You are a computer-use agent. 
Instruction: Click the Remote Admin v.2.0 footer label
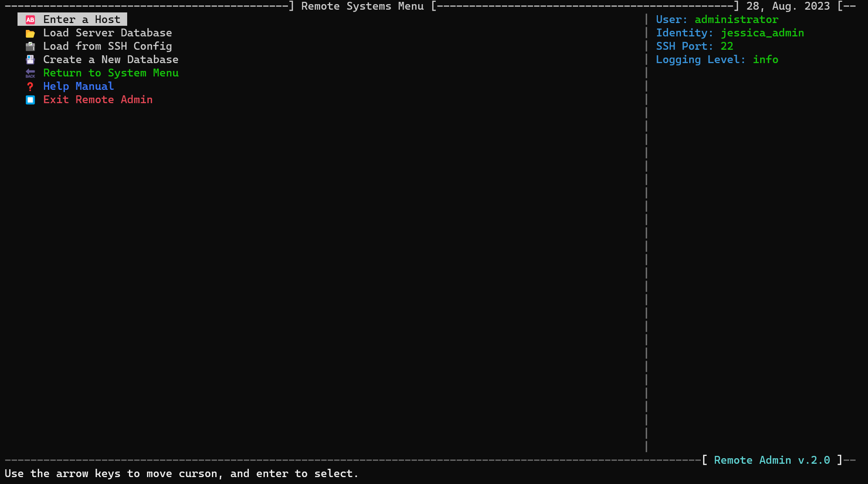[772, 460]
